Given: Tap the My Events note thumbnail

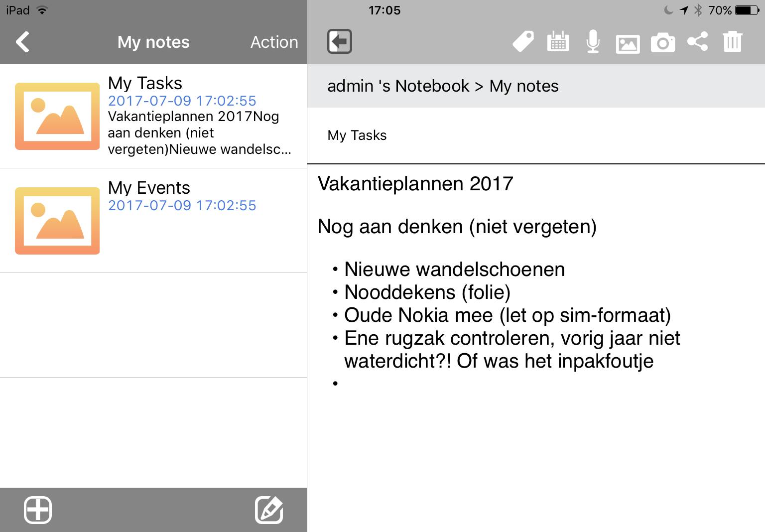Looking at the screenshot, I should [x=57, y=221].
